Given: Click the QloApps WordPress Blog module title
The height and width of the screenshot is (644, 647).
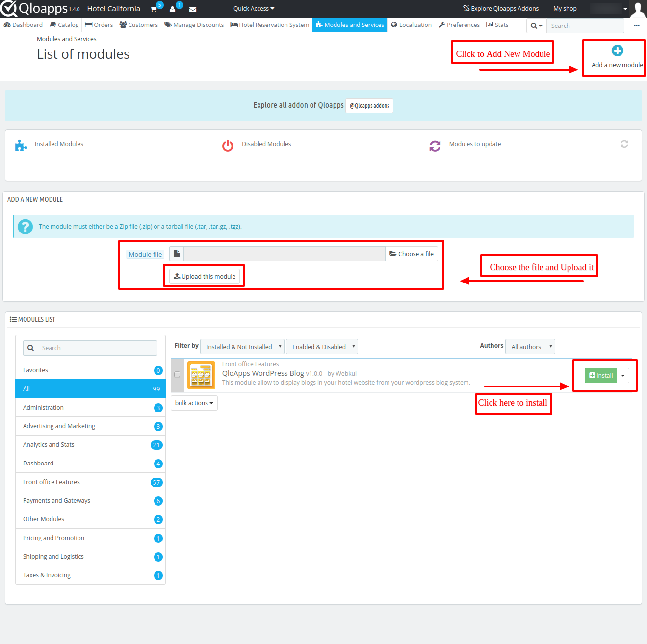Looking at the screenshot, I should [263, 373].
